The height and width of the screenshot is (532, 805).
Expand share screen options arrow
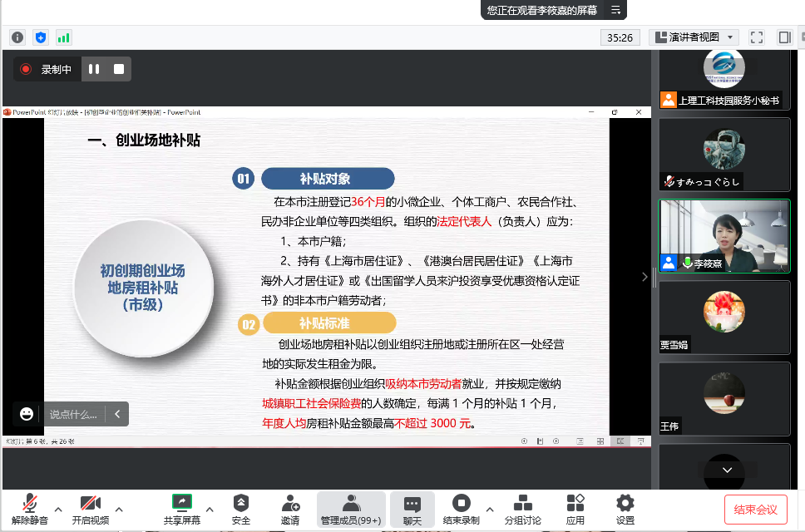click(210, 510)
